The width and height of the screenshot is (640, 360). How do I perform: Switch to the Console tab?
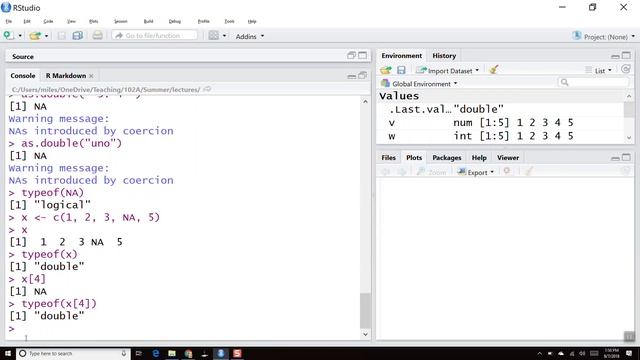tap(23, 76)
